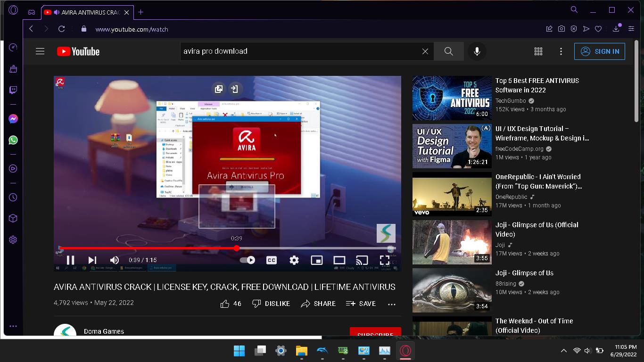Open Twitch in the Opera sidebar
This screenshot has width=644, height=362.
pyautogui.click(x=13, y=90)
